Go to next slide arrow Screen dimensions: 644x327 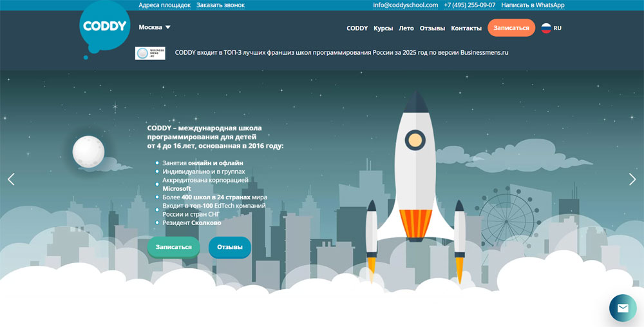click(x=632, y=179)
